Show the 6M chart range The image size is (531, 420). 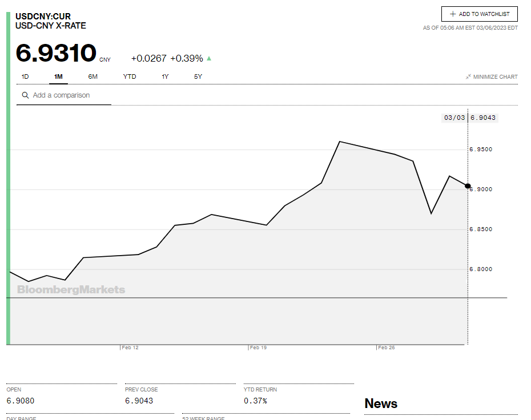tap(92, 76)
